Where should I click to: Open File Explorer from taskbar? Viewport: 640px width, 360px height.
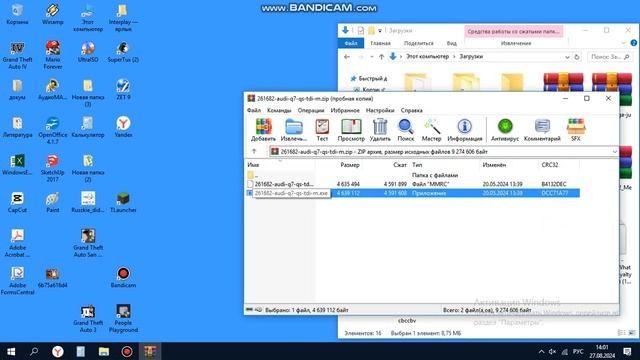tap(104, 351)
